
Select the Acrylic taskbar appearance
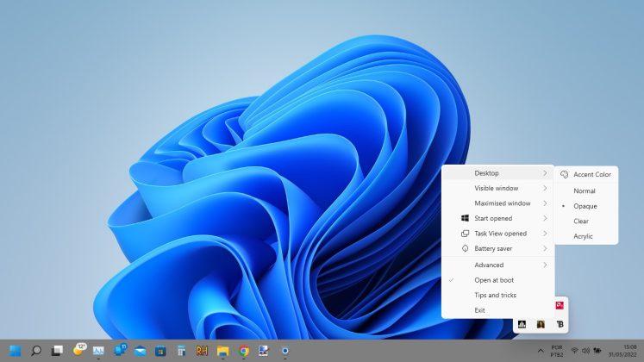(586, 236)
